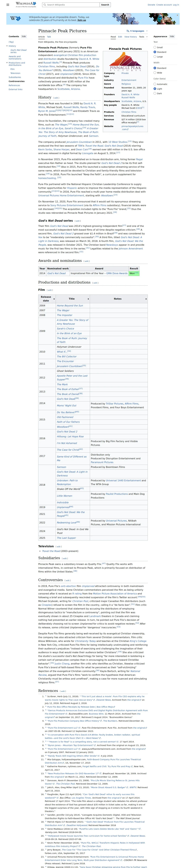Open the 5 languages dropdown
The height and width of the screenshot is (868, 186).
tap(137, 31)
